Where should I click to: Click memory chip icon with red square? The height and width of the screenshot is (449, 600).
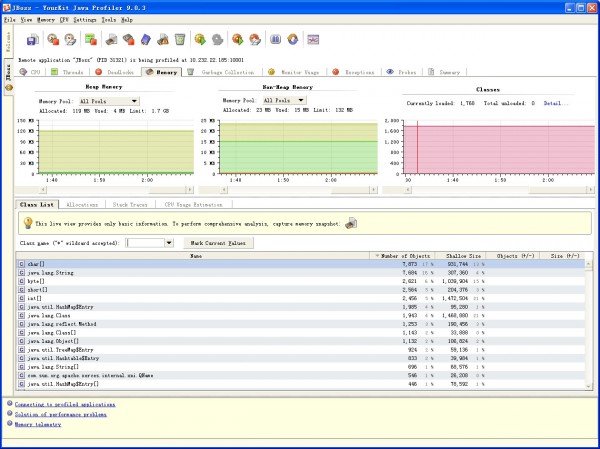click(129, 39)
